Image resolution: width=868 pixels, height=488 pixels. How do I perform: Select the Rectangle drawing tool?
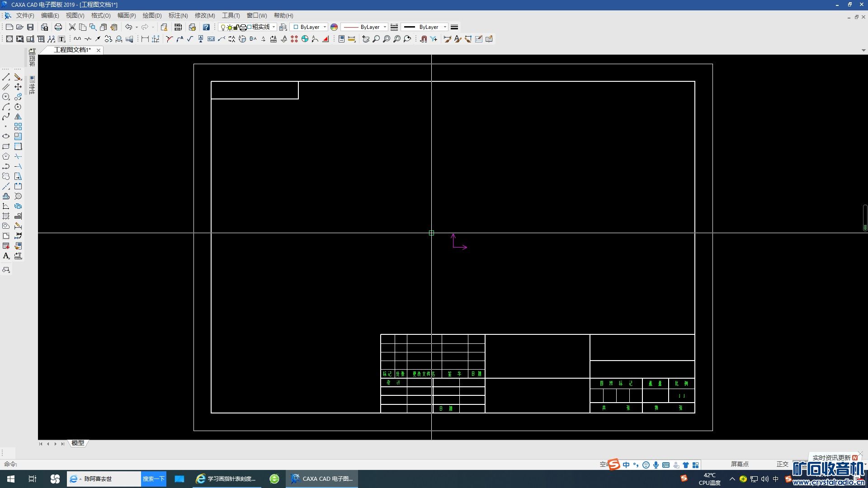tap(6, 146)
